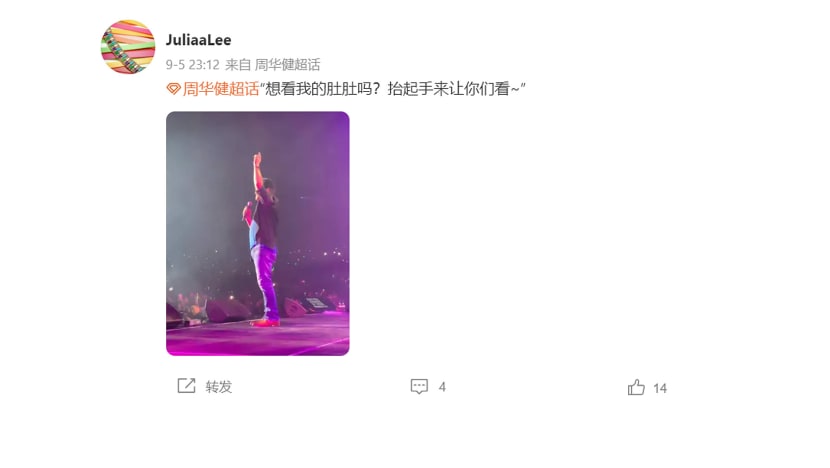Open JuliaaLee's colorful striped avatar
Image resolution: width=830 pixels, height=468 pixels.
(x=128, y=47)
